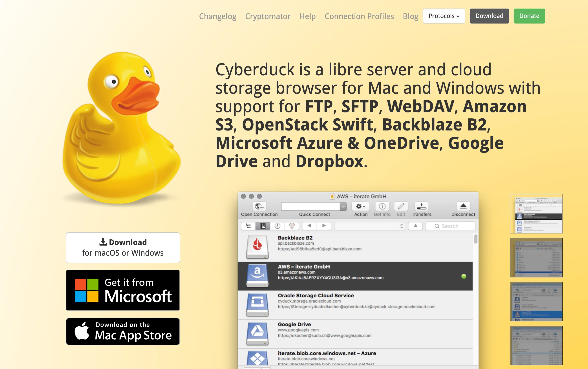
Task: Click 's3.amazonaws.com' hostname text
Action: pos(296,272)
